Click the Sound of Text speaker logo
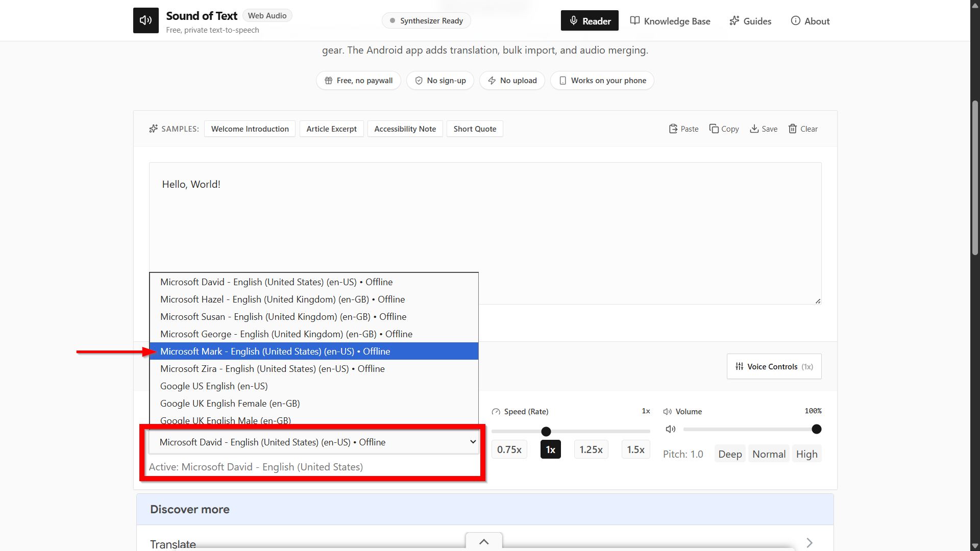The width and height of the screenshot is (980, 551). tap(146, 20)
